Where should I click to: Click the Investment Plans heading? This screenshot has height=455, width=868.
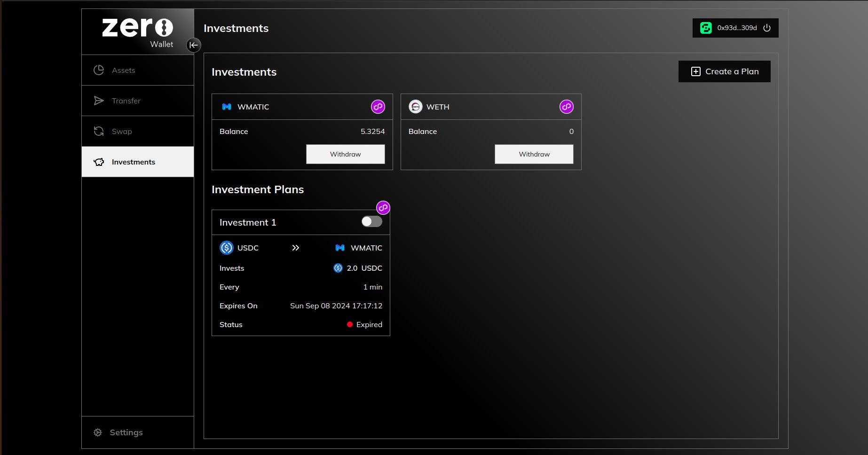(258, 189)
